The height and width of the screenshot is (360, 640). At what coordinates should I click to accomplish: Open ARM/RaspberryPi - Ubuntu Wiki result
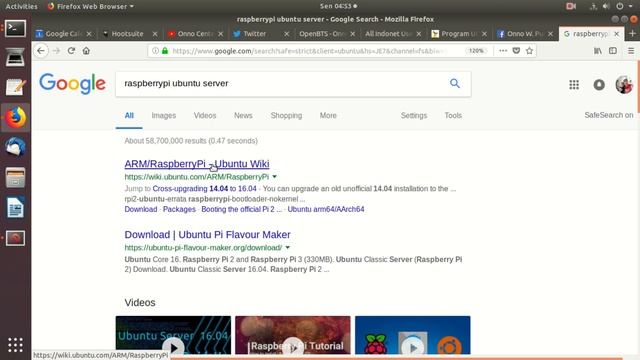[x=197, y=164]
